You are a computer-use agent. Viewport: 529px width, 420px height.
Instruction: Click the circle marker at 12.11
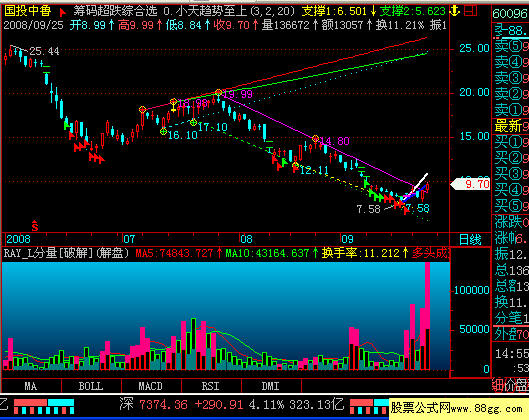point(296,165)
